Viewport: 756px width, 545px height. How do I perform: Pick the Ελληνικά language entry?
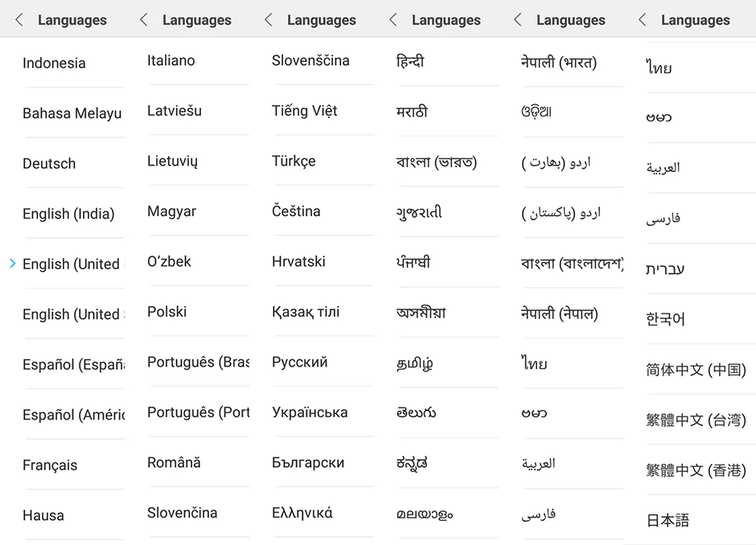point(302,513)
